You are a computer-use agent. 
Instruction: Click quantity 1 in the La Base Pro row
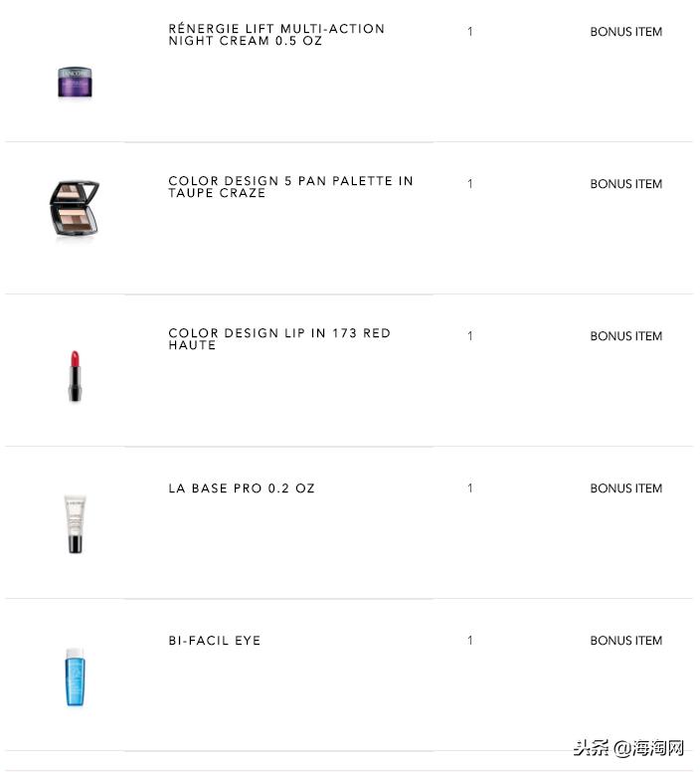[x=470, y=488]
